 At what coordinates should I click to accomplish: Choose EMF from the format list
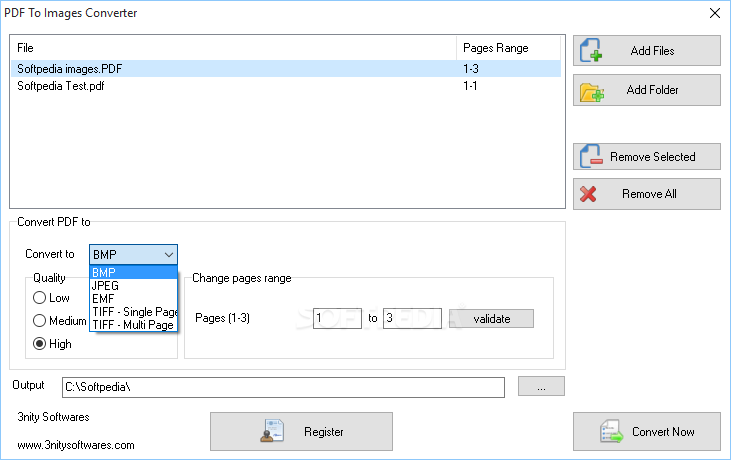point(133,298)
